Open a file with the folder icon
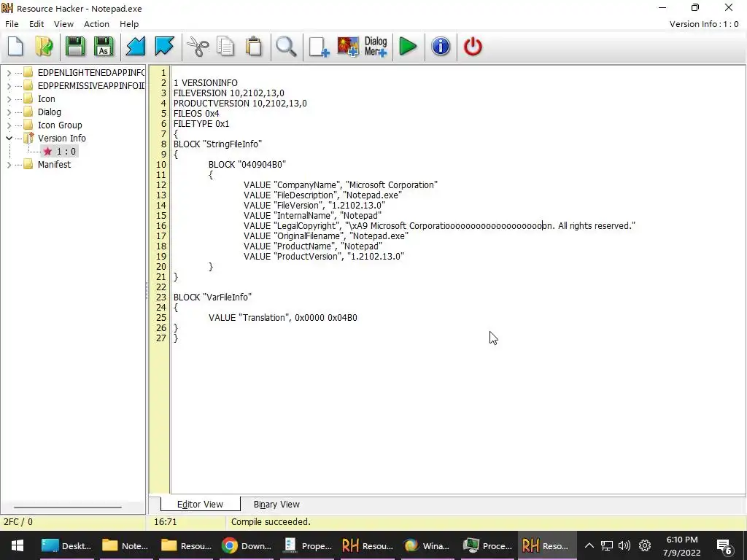This screenshot has height=560, width=747. point(44,47)
